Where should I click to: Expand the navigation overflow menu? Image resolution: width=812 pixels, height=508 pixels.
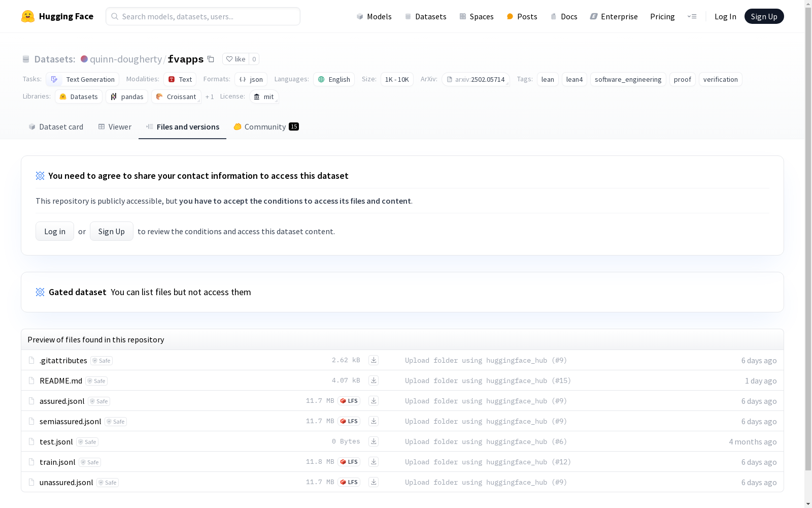(692, 16)
